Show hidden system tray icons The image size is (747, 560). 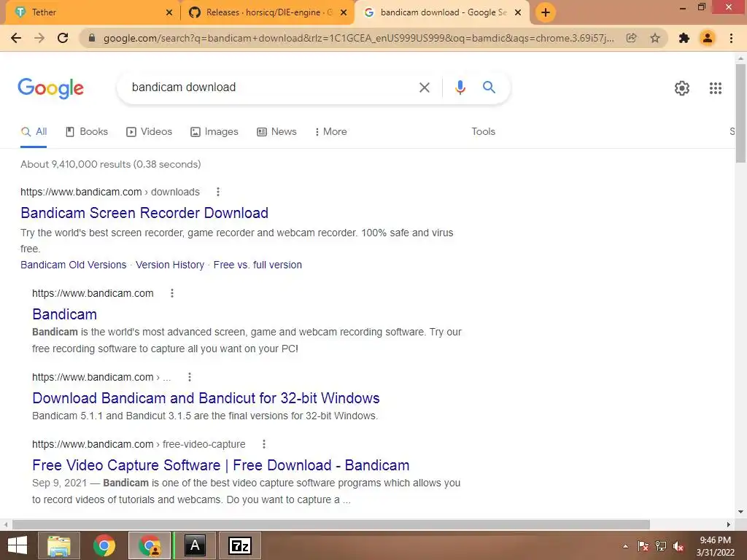pyautogui.click(x=625, y=546)
